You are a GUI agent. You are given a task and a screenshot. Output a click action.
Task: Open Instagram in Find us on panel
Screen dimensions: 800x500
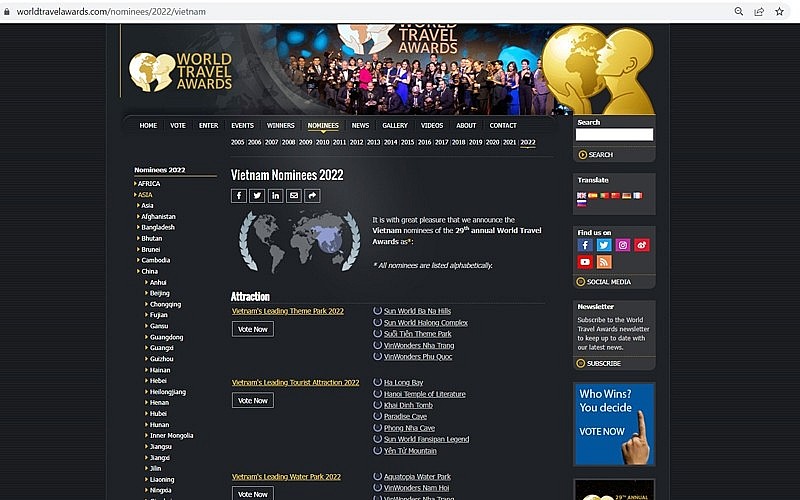pos(623,245)
